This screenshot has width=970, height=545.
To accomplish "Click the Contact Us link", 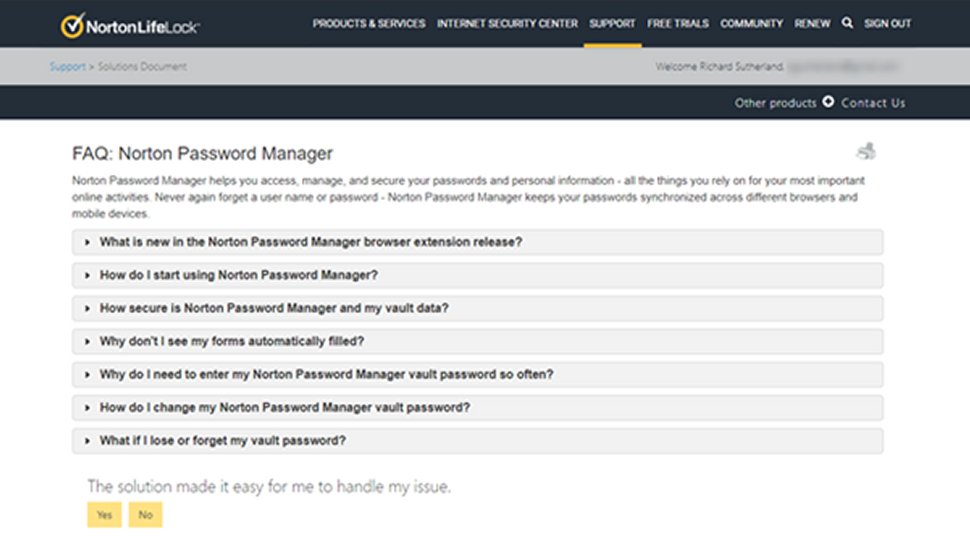I will click(x=873, y=103).
